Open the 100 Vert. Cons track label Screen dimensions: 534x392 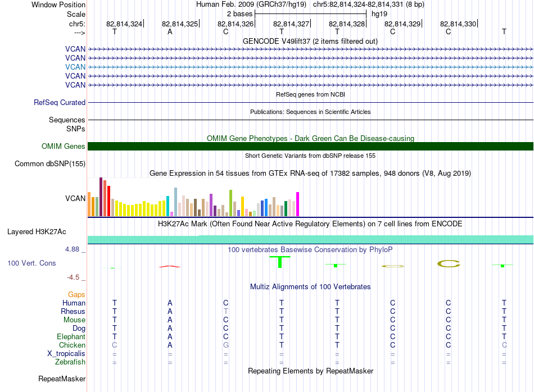[x=31, y=263]
